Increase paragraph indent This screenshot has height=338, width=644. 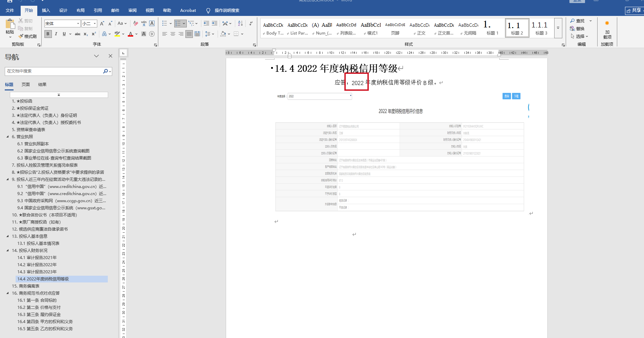pyautogui.click(x=215, y=23)
